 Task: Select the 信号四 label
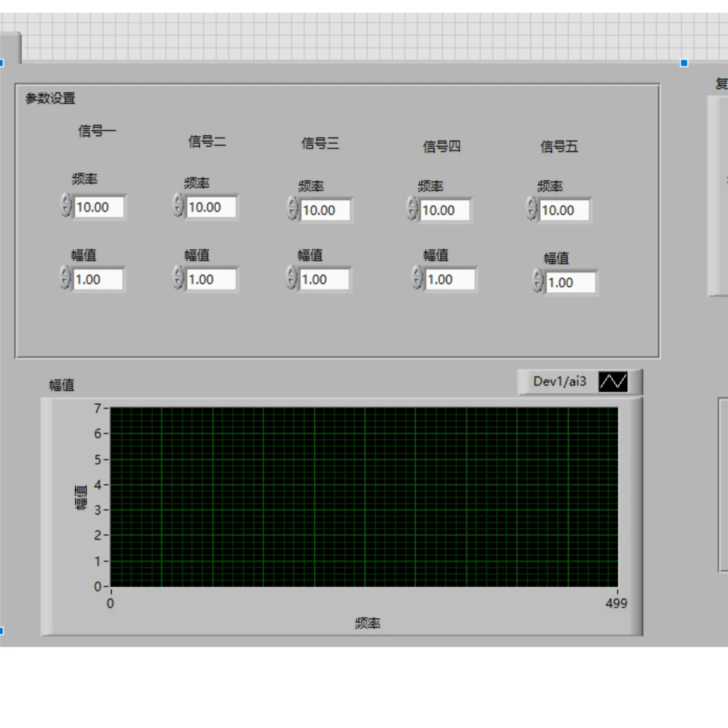[442, 147]
